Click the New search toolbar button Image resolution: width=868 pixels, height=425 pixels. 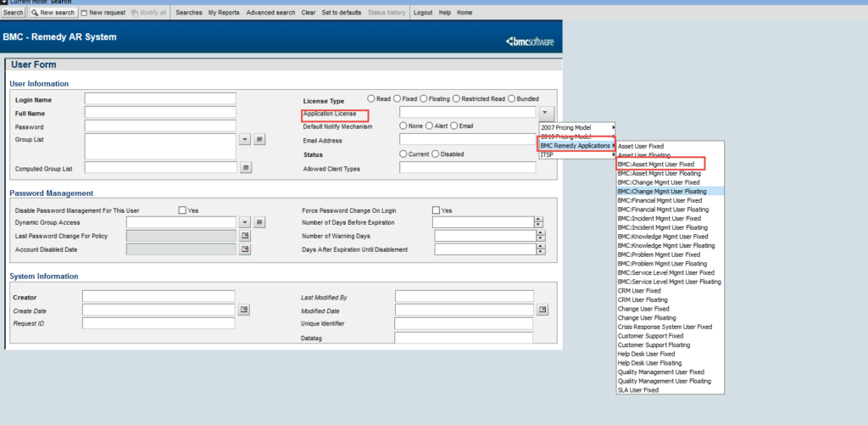[53, 13]
